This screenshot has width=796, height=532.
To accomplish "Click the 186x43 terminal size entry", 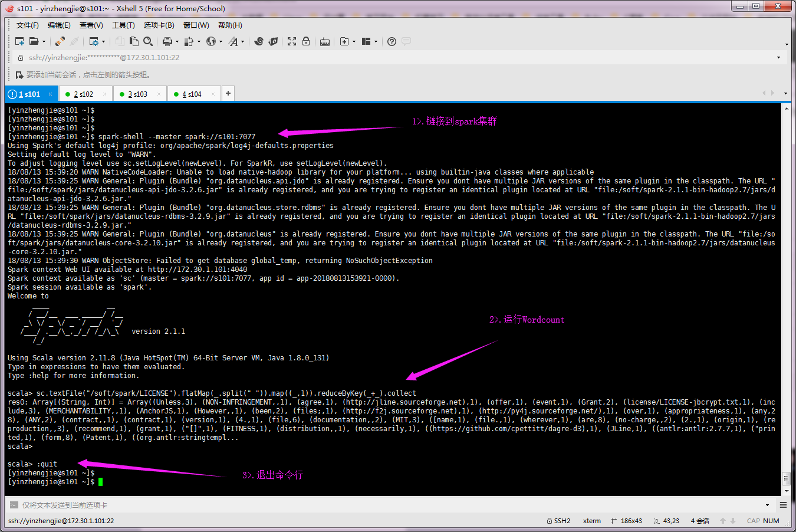I will click(x=626, y=521).
